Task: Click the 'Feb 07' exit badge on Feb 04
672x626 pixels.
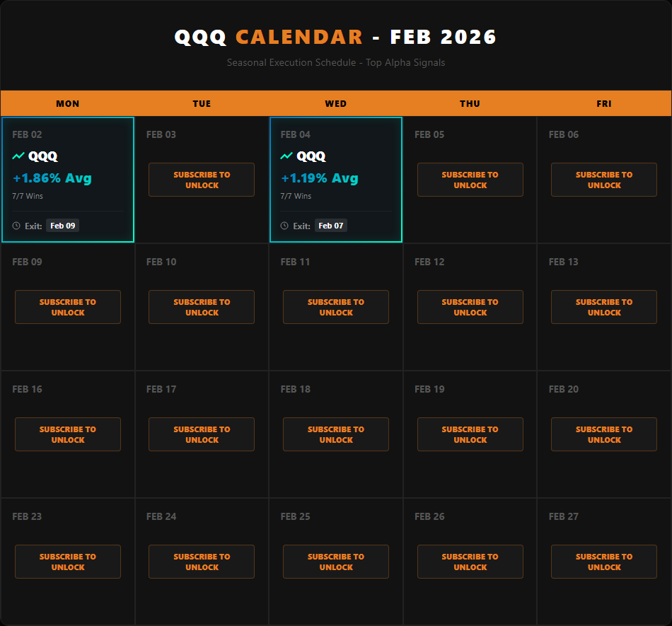Action: (x=330, y=225)
